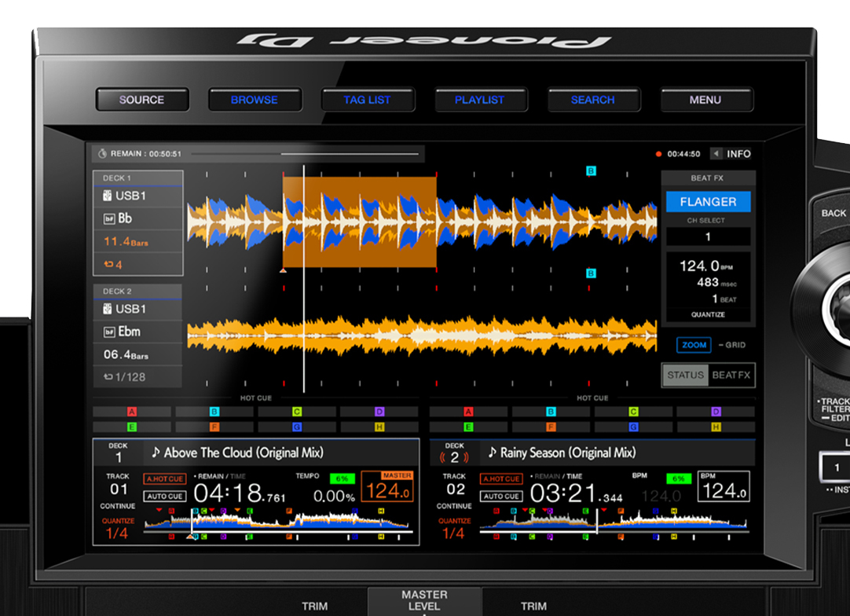This screenshot has height=616, width=850.
Task: Trigger Deck 1 hot cue C pad
Action: click(297, 412)
